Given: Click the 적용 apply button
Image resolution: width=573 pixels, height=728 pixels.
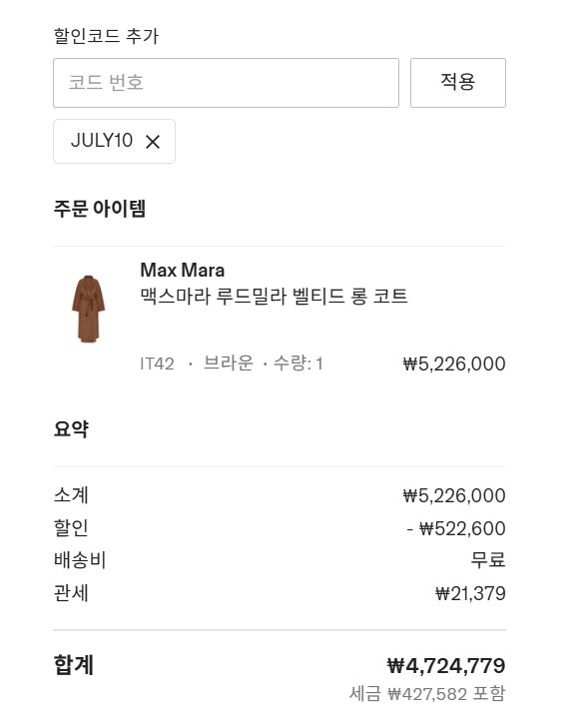Looking at the screenshot, I should 458,83.
